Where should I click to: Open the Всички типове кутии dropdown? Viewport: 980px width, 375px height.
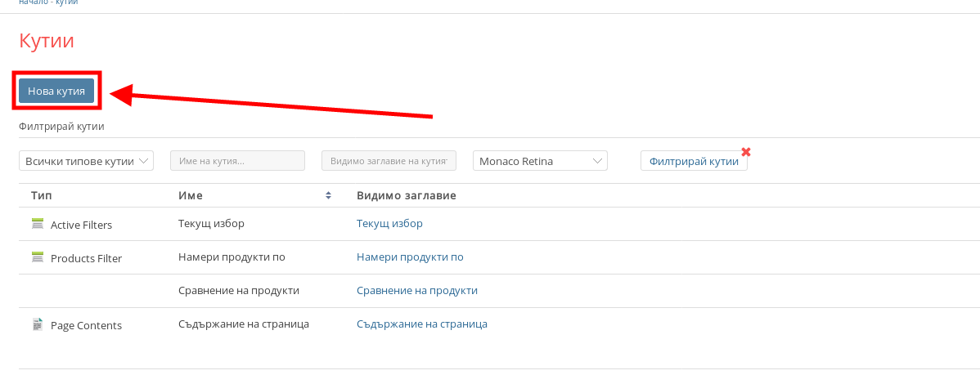(86, 161)
